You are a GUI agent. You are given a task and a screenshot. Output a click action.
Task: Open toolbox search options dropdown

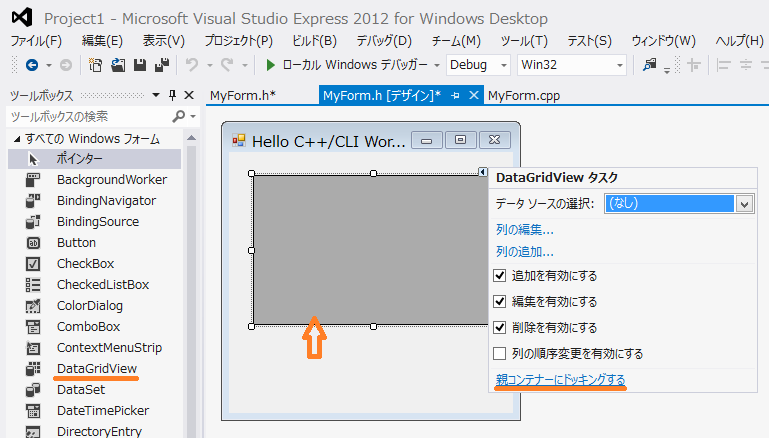click(x=193, y=117)
